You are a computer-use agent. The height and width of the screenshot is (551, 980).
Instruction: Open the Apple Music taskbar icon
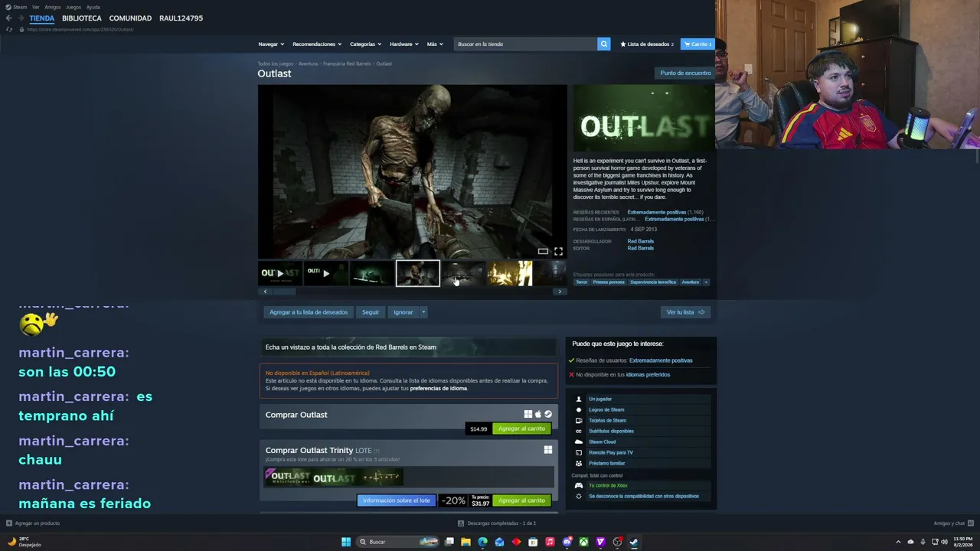click(550, 542)
